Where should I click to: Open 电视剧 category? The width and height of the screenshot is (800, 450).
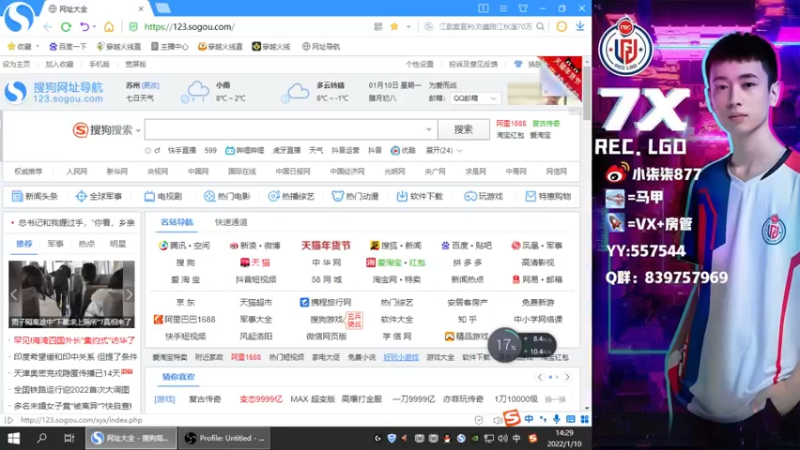click(x=163, y=196)
